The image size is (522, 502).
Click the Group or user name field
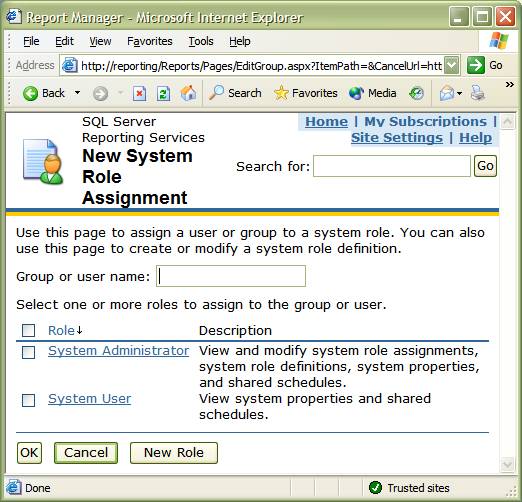point(231,276)
